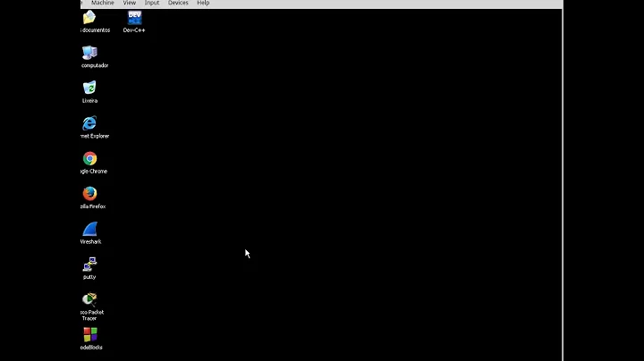The height and width of the screenshot is (361, 644).
Task: Launch Internet Explorer from the desktop
Action: pyautogui.click(x=89, y=123)
